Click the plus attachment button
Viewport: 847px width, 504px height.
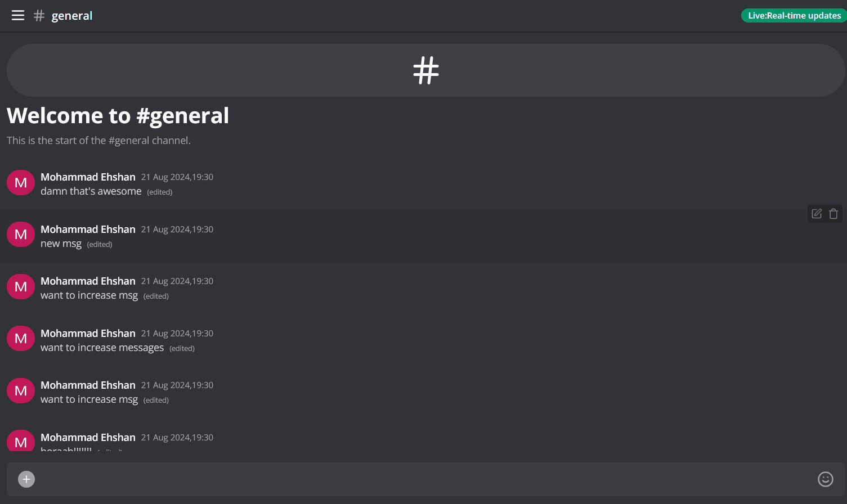[x=26, y=479]
